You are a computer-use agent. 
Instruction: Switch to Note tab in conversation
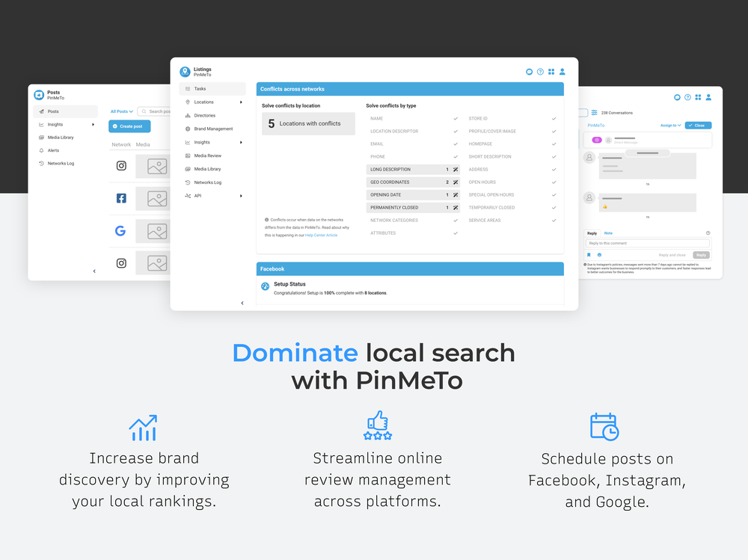[608, 233]
